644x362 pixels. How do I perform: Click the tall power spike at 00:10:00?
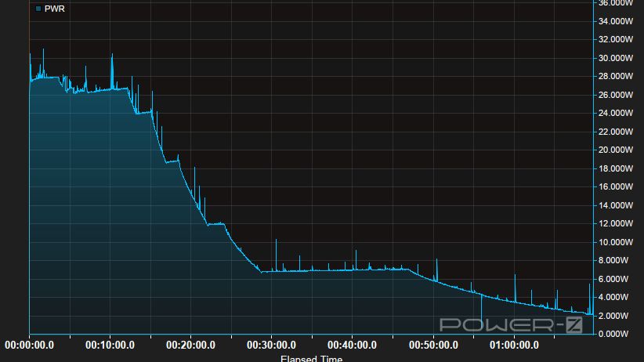(x=112, y=56)
